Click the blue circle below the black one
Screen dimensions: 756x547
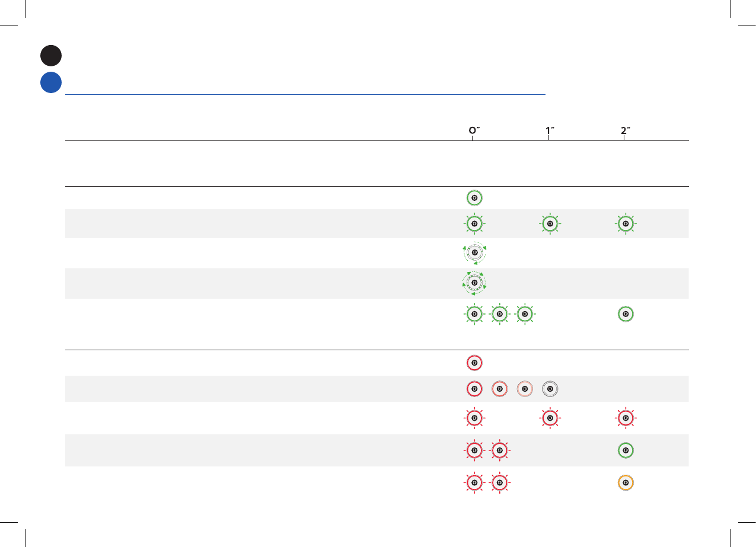pos(51,82)
